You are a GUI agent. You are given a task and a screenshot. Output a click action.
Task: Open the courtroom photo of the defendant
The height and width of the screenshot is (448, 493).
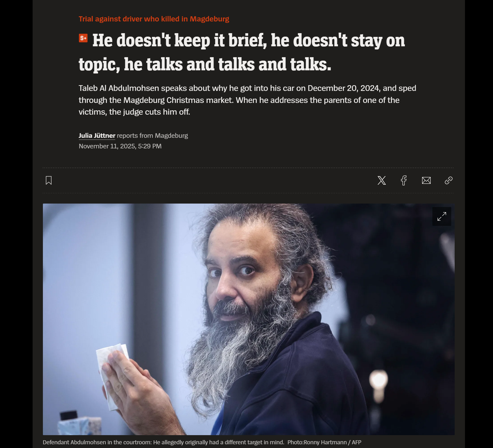(249, 319)
